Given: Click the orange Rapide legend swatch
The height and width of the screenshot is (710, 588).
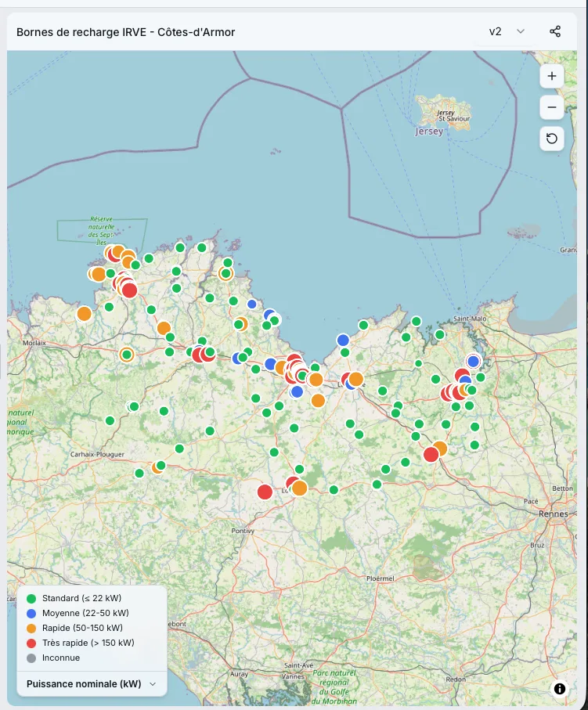Looking at the screenshot, I should (x=31, y=628).
